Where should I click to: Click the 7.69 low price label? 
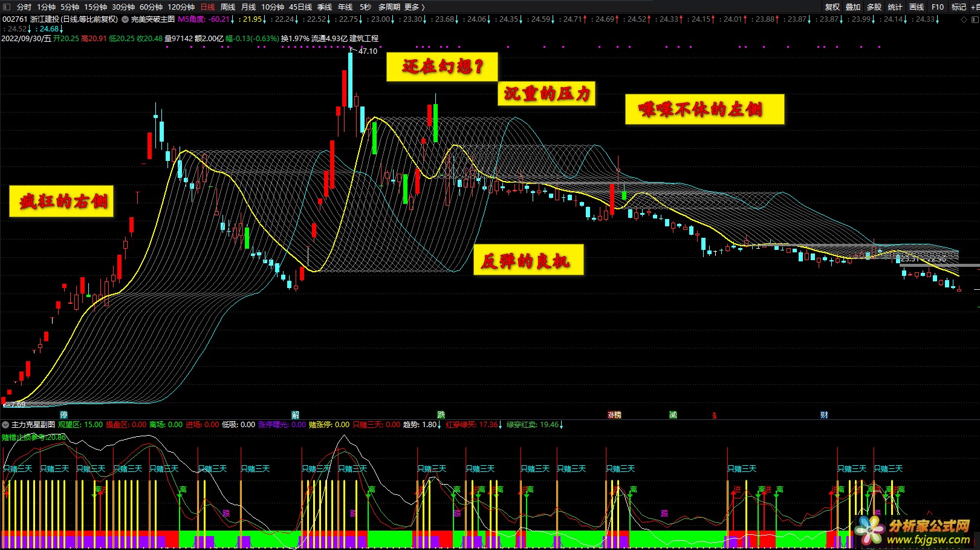pyautogui.click(x=18, y=404)
